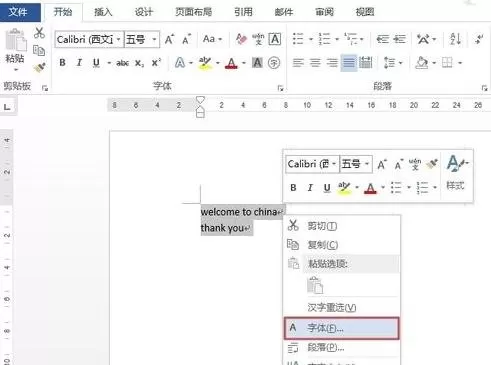Open 段落(P)... from context menu

point(342,347)
